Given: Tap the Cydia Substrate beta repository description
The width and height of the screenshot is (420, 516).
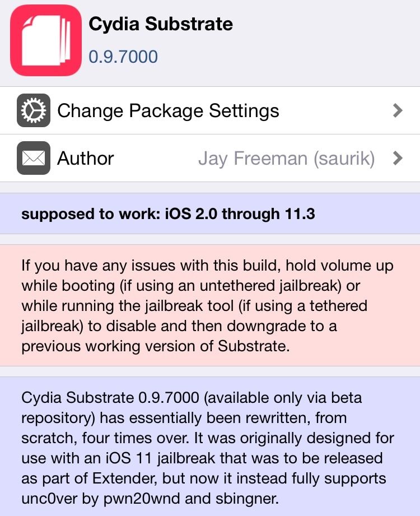Looking at the screenshot, I should point(210,447).
